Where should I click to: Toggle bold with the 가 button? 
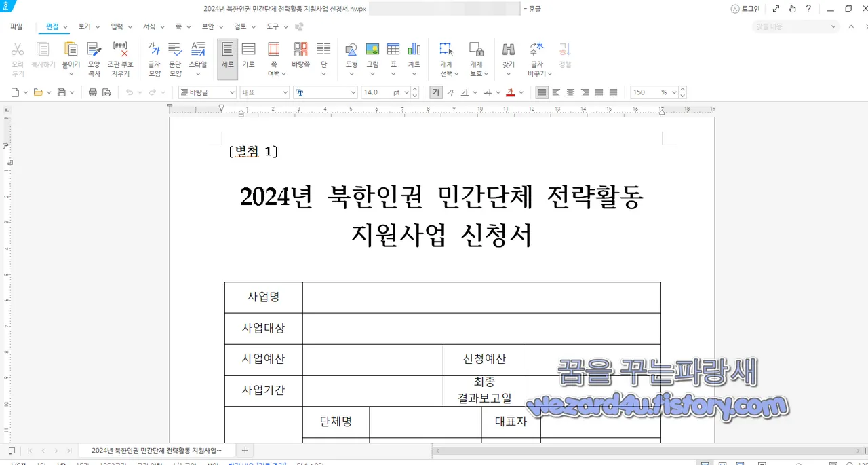point(436,92)
